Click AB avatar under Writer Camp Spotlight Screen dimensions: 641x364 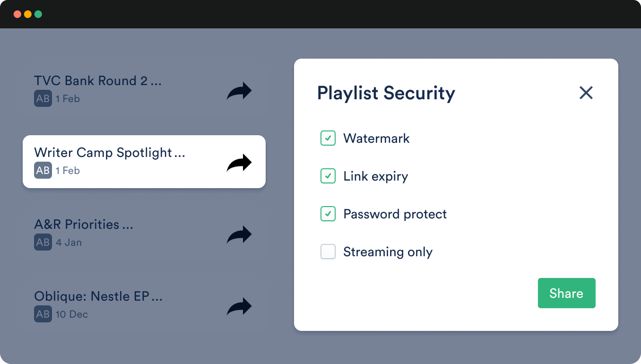click(x=43, y=171)
